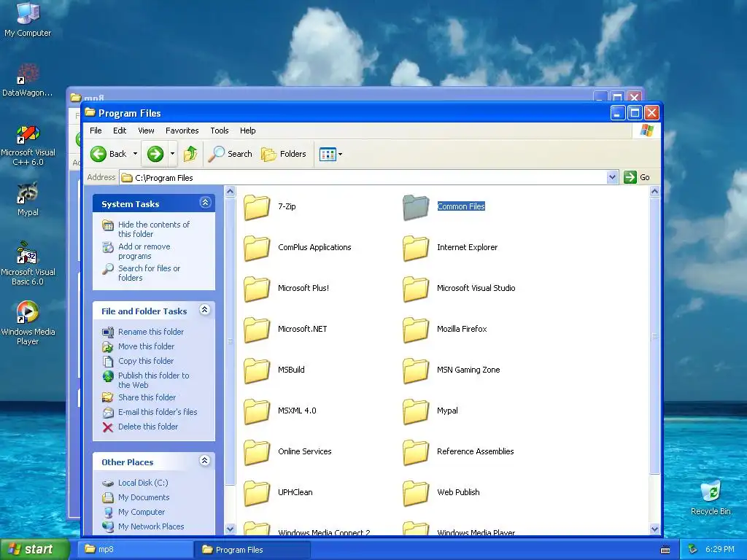747x560 pixels.
Task: Open the Tools menu
Action: pos(220,131)
